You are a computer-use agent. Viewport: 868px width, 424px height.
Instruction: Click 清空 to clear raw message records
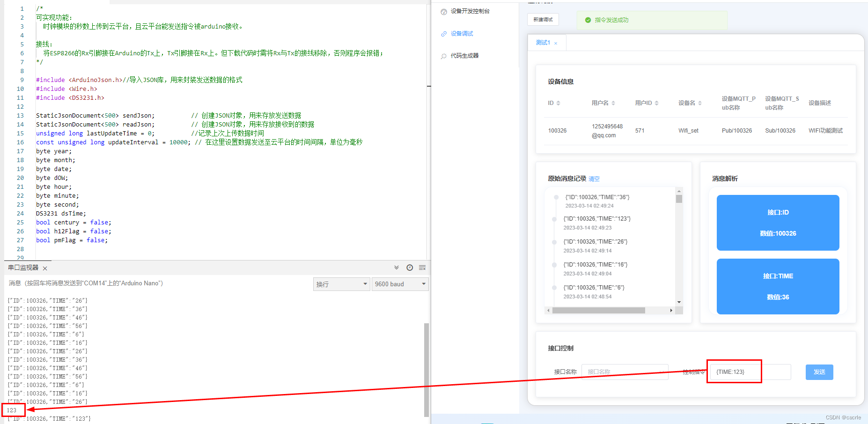coord(594,179)
